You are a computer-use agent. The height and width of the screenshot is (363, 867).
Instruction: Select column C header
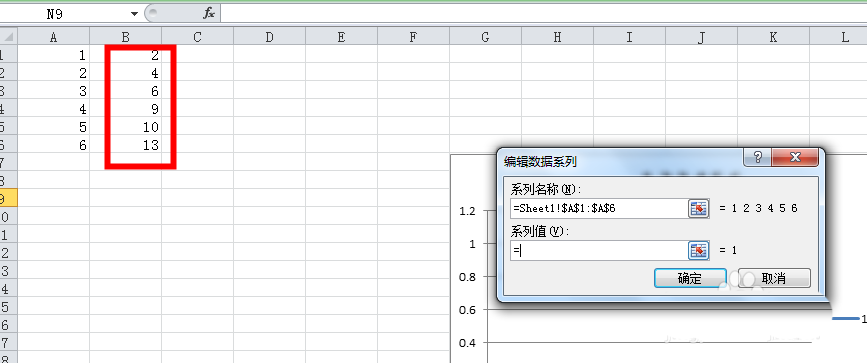(197, 37)
